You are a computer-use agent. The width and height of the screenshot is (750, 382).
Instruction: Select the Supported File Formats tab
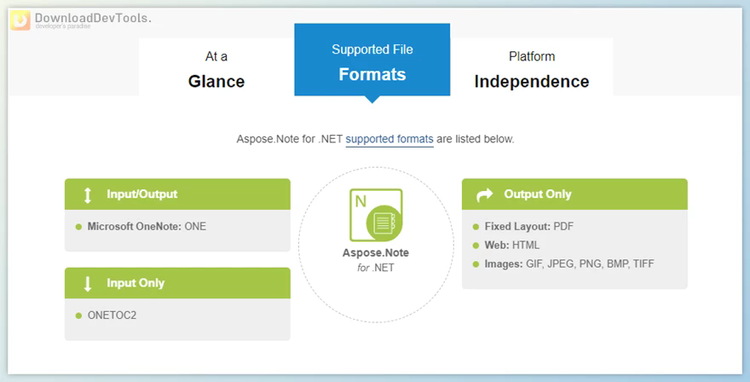[x=372, y=60]
